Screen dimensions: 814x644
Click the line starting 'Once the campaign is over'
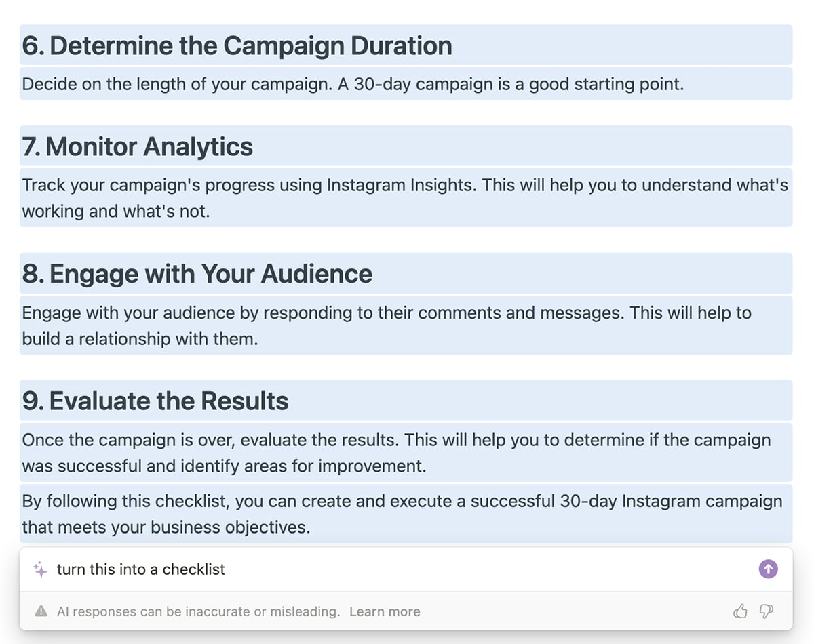click(396, 440)
